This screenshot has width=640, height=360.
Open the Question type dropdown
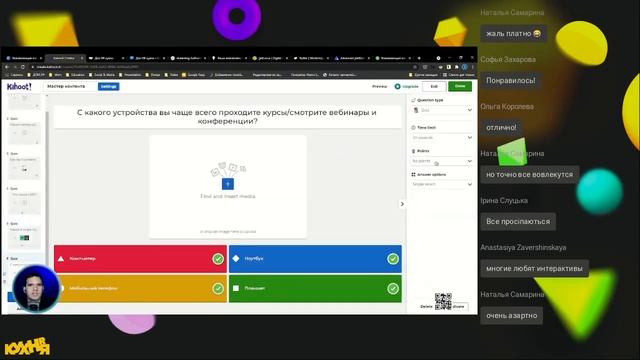(442, 110)
